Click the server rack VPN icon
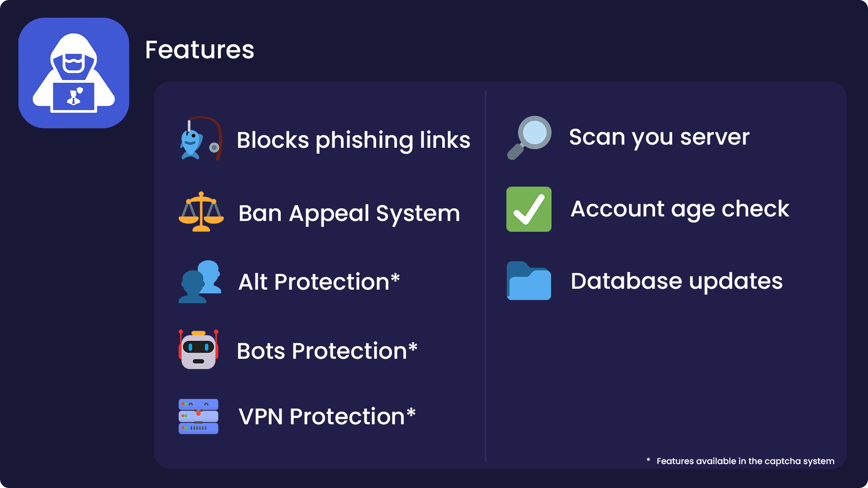868x488 pixels. point(198,416)
